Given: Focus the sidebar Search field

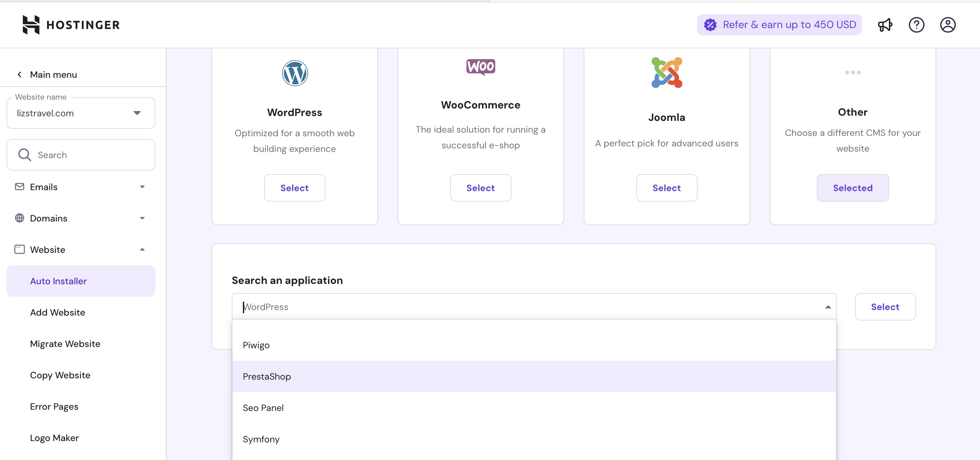Looking at the screenshot, I should click(x=81, y=155).
